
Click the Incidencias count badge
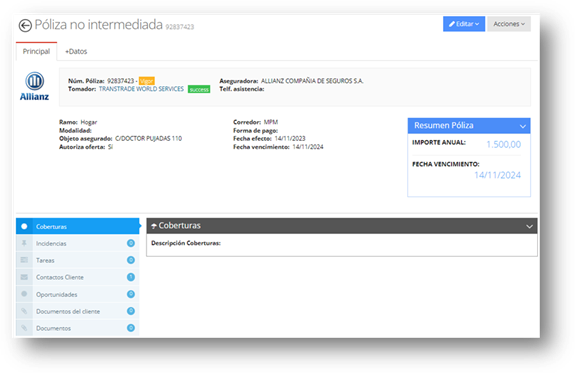pyautogui.click(x=131, y=243)
